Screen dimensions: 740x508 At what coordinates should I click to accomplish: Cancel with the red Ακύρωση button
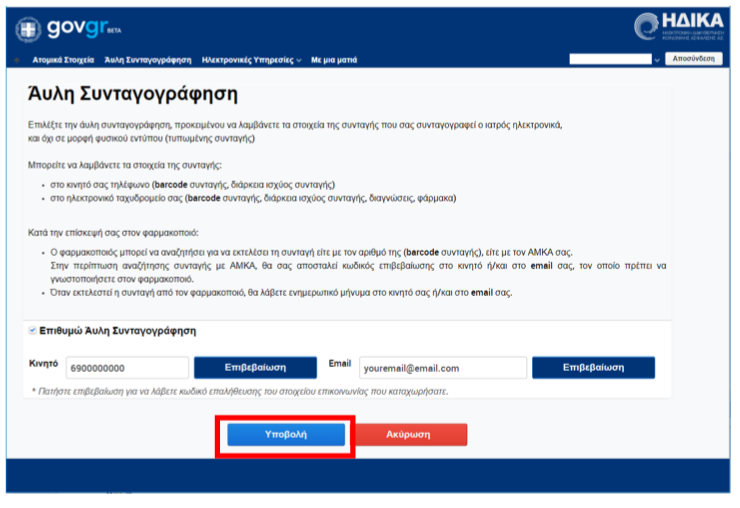click(x=413, y=434)
